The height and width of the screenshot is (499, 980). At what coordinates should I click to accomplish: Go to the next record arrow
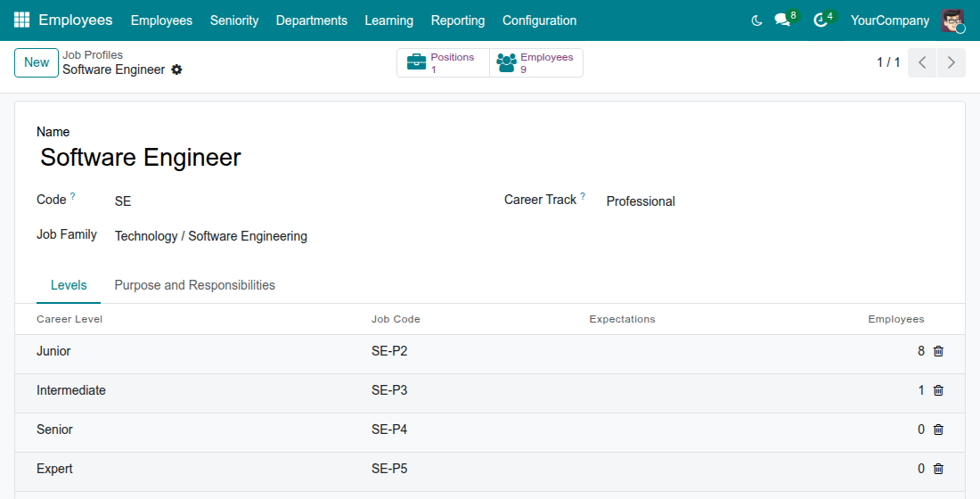pyautogui.click(x=951, y=62)
